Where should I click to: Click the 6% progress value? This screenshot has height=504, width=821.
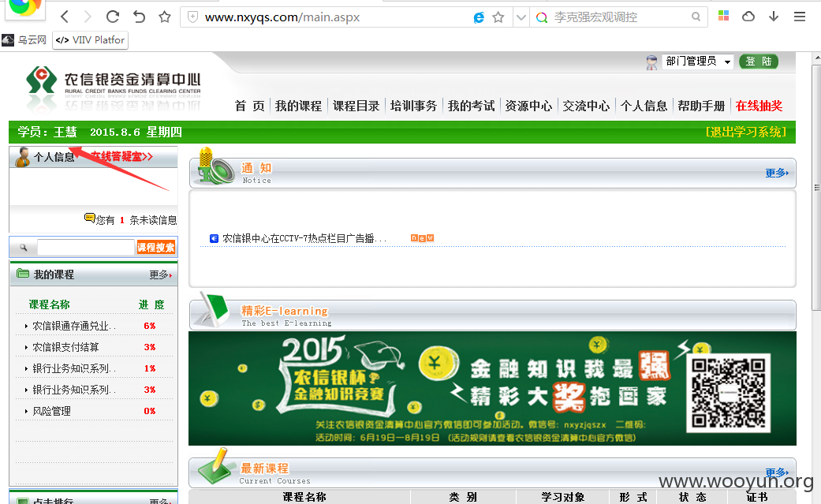tap(150, 326)
